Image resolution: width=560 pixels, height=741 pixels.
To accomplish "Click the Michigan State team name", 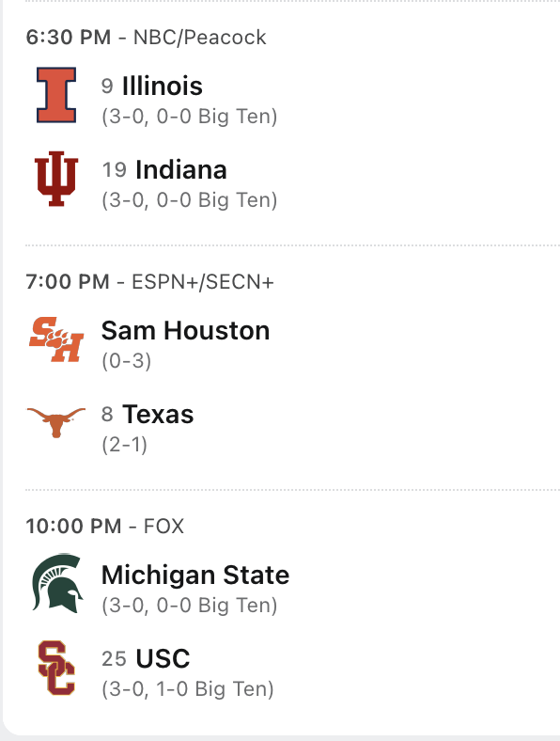I will point(195,575).
